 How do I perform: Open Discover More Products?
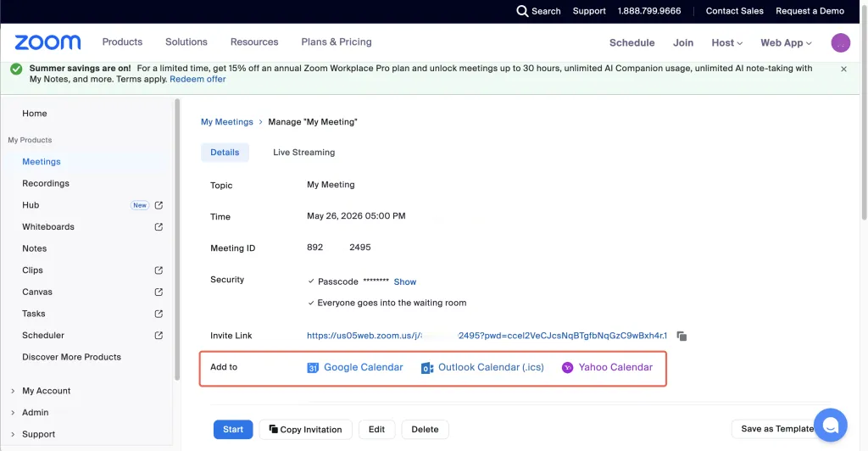pos(71,357)
